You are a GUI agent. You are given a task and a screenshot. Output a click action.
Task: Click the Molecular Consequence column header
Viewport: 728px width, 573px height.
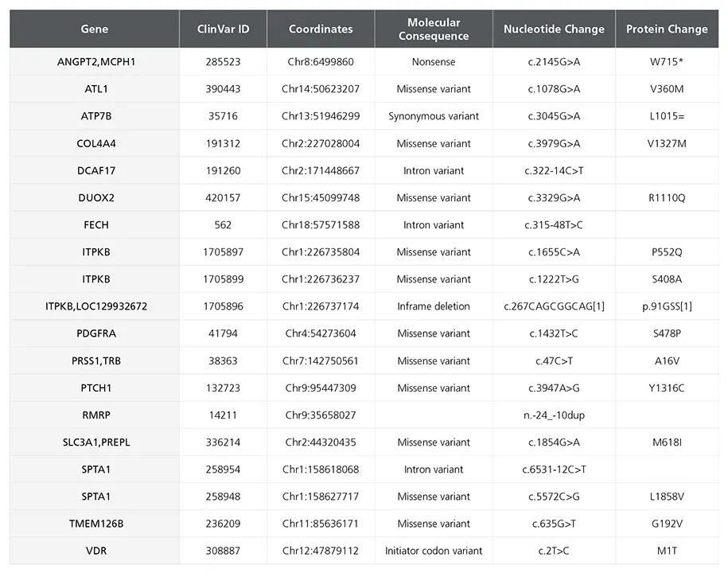coord(434,29)
